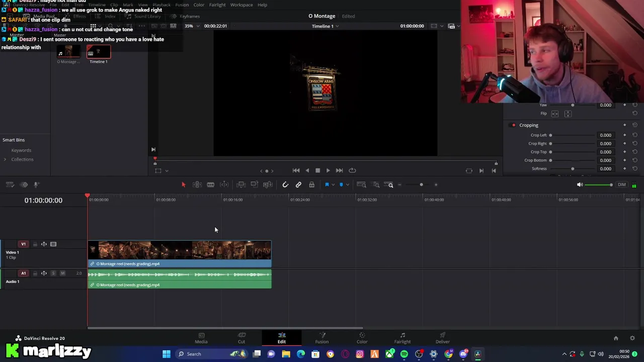
Task: Adjust the Softness slider handle
Action: pos(573,168)
